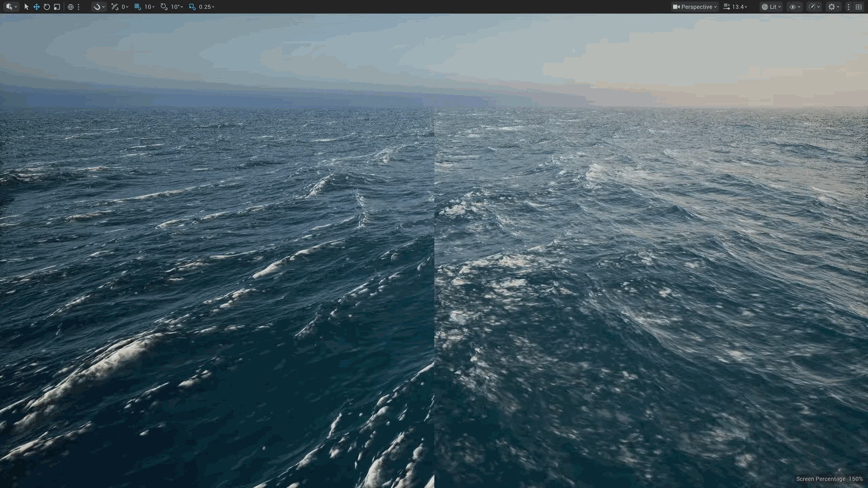Switch to the Rotate gizmo tool
Screen dimensions: 868x488
click(47, 7)
